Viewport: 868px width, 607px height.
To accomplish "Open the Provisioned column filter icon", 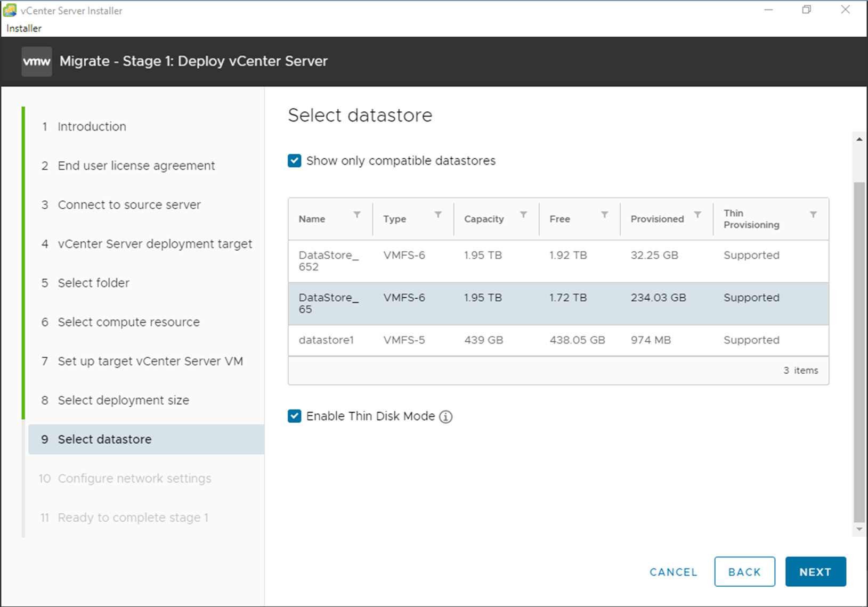I will pyautogui.click(x=697, y=215).
